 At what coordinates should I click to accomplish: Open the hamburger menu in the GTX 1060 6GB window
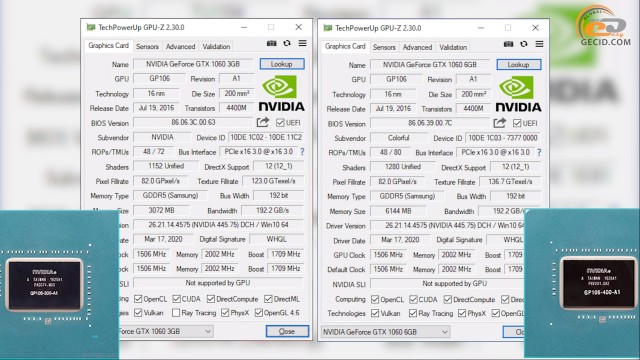point(539,44)
